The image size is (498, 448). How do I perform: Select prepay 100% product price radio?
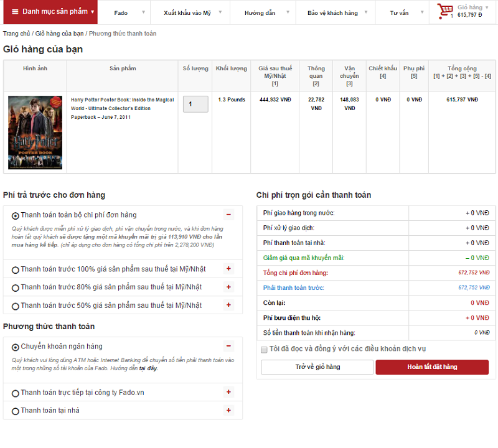point(15,270)
